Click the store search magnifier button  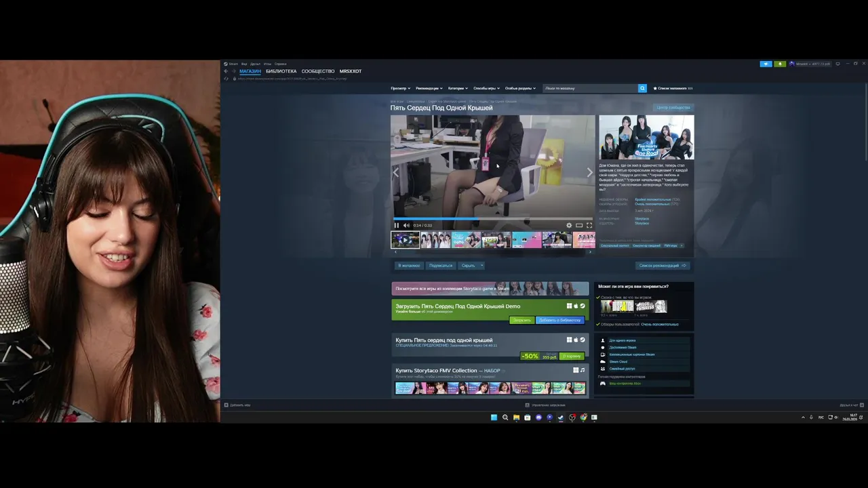(642, 88)
